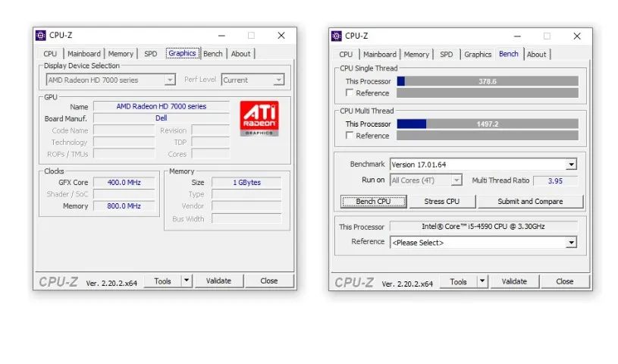Screen dimensions: 618x364
Task: Click GPU Name field AMD Radeon HD 7000 series
Action: pos(162,106)
